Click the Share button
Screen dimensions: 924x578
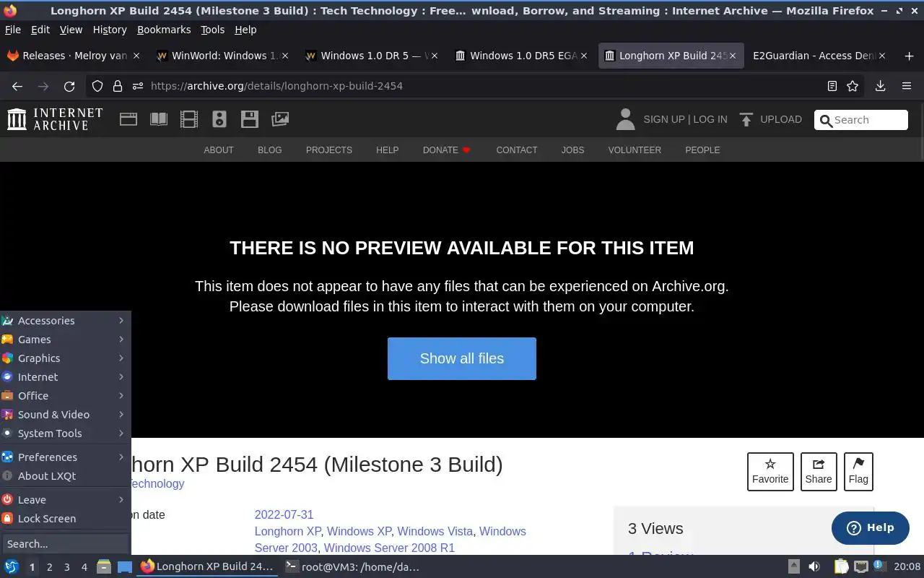click(x=819, y=471)
